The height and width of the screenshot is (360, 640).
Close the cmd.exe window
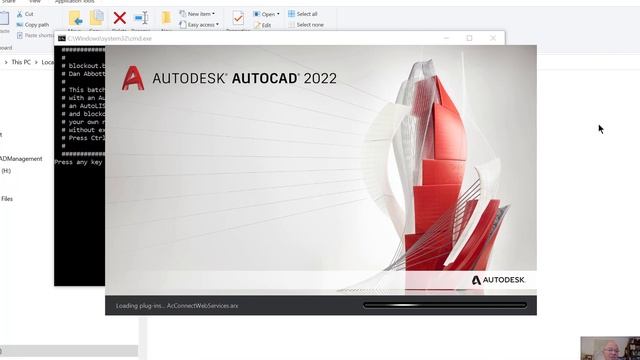coord(493,38)
